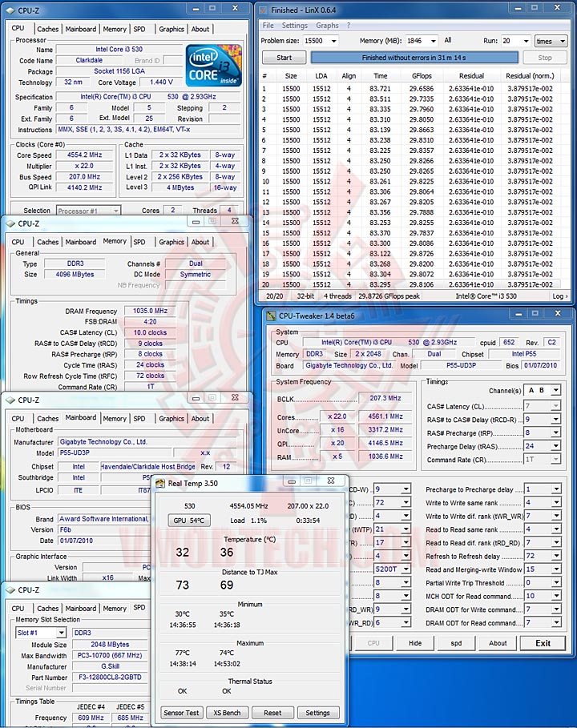Open the RAS# Precharge (tRP) dropdown in CPU-Tweaker
This screenshot has height=728, width=577.
555,432
